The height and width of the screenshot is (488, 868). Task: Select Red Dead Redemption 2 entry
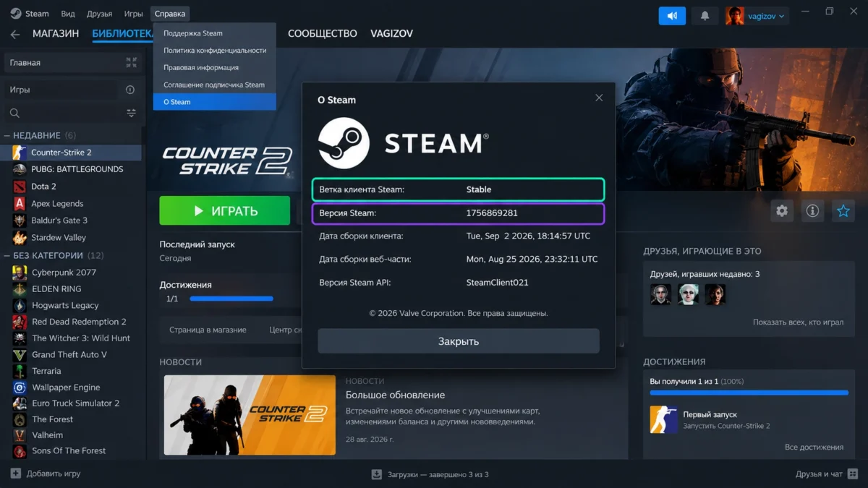(x=71, y=322)
